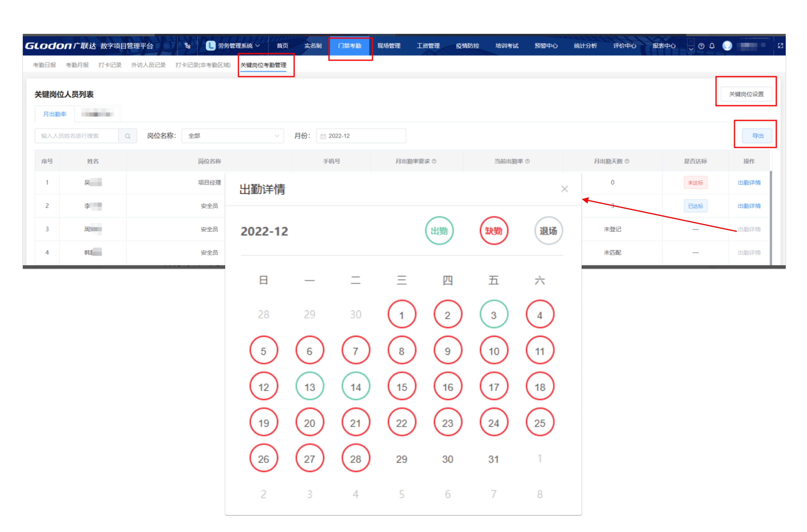This screenshot has height=532, width=807.
Task: Click 出勤详情 link in row 3
Action: [749, 229]
